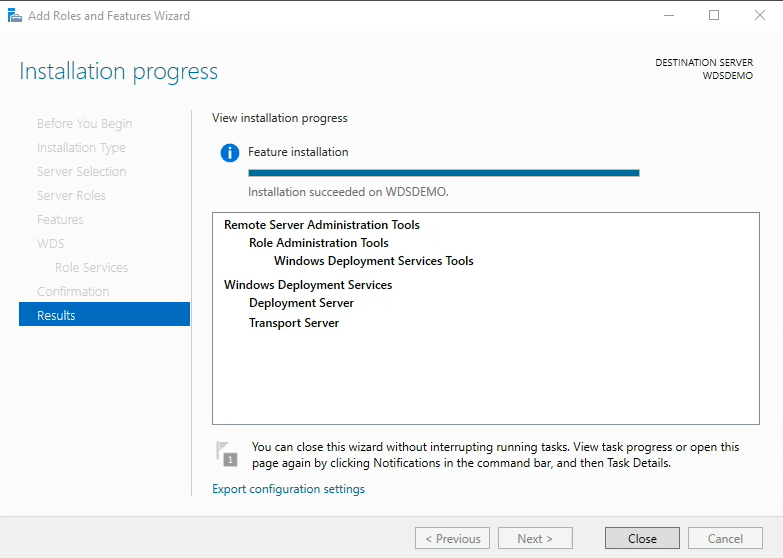Select Role Administration Tools entry

[x=318, y=243]
